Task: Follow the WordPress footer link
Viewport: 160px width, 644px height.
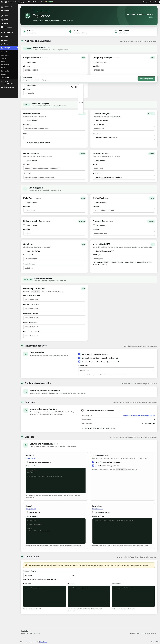Action: point(43,642)
